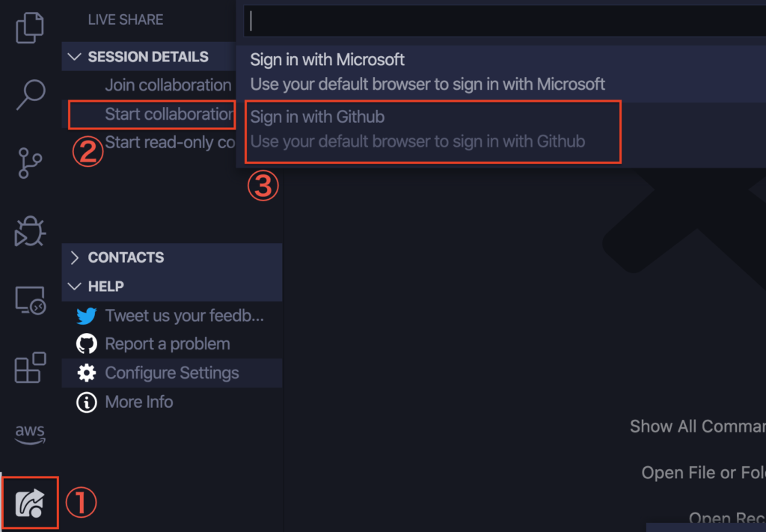Open the Remote Explorer icon
The width and height of the screenshot is (766, 532).
tap(31, 301)
